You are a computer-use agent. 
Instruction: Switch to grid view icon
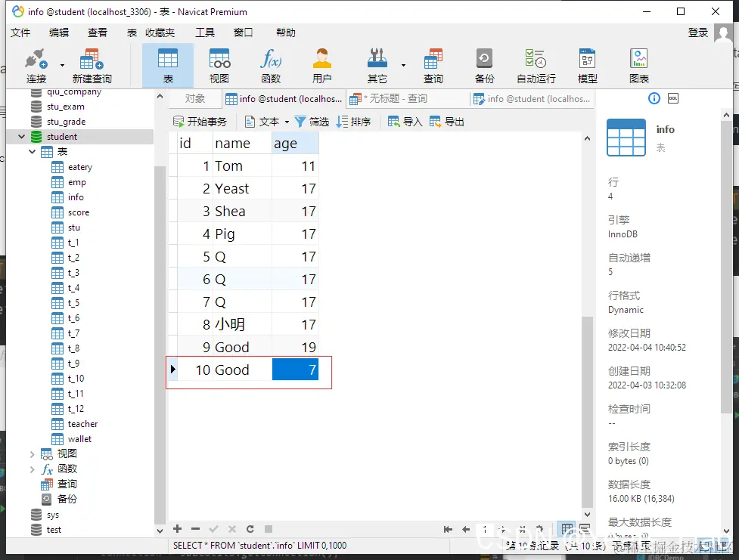(567, 529)
